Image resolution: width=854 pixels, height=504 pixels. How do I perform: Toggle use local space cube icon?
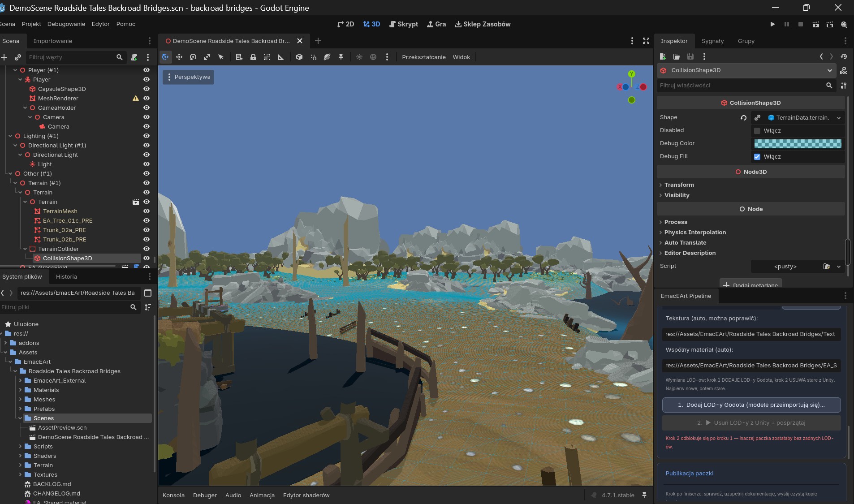[x=299, y=57]
